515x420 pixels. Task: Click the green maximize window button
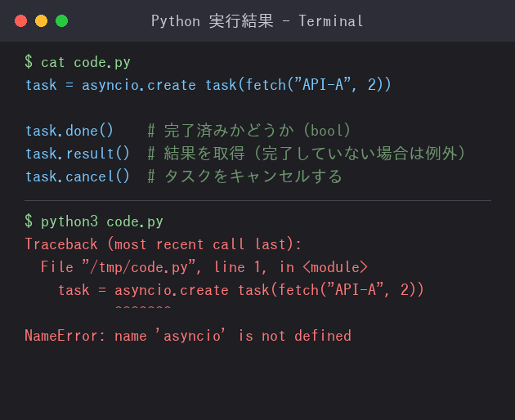[62, 21]
